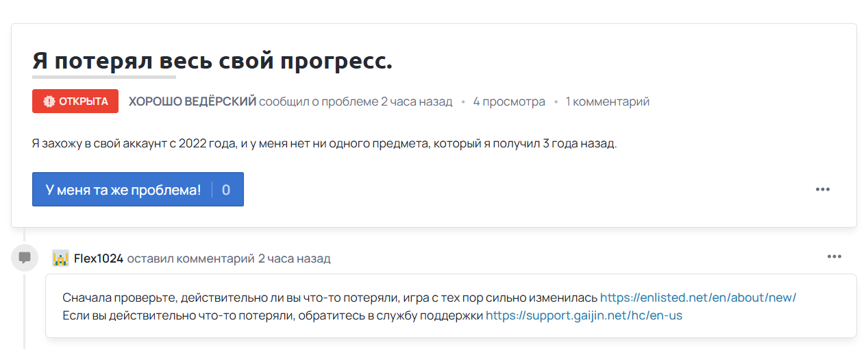Jump to comments via "1 комментарий"

pyautogui.click(x=608, y=101)
